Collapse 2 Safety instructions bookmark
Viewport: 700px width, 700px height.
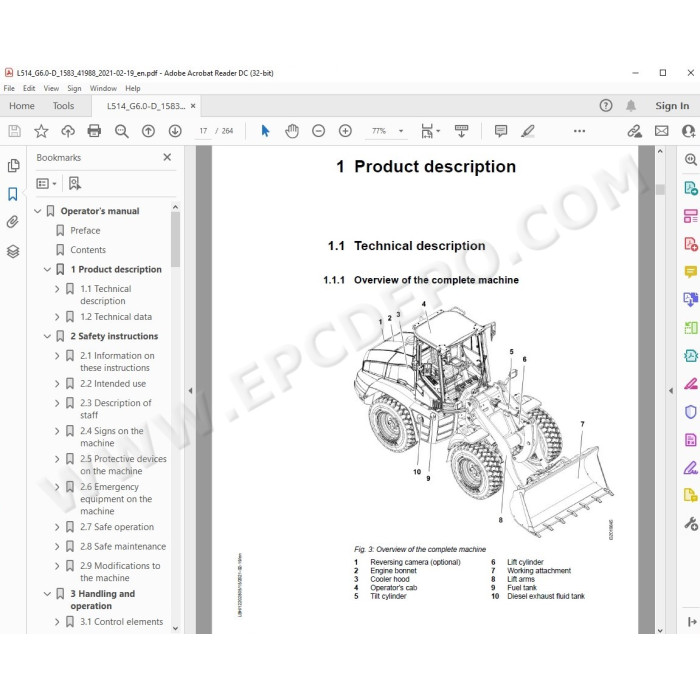click(x=47, y=336)
